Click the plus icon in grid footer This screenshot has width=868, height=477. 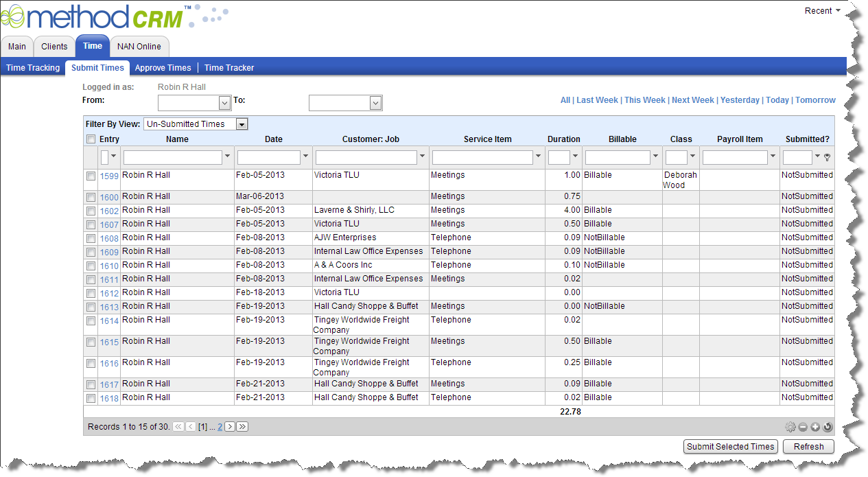[815, 427]
